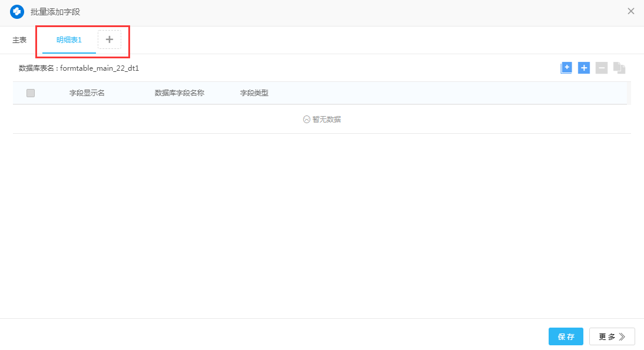Click the 字段类型 column header
Image resolution: width=644 pixels, height=350 pixels.
pyautogui.click(x=254, y=93)
